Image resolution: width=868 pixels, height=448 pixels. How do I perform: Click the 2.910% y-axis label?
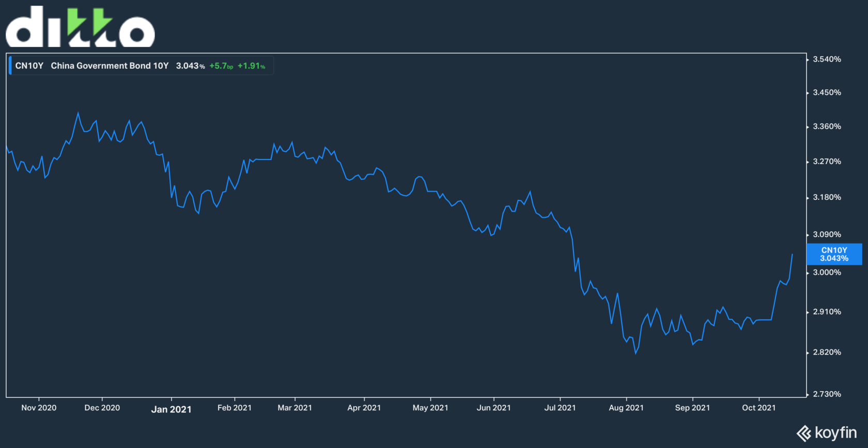pyautogui.click(x=827, y=312)
